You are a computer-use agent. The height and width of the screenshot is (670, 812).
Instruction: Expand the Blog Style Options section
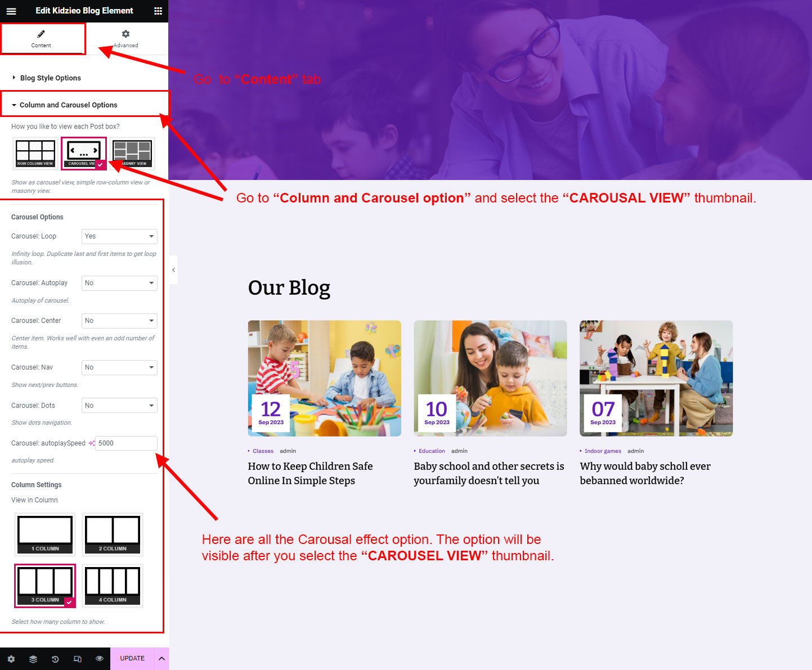(51, 78)
